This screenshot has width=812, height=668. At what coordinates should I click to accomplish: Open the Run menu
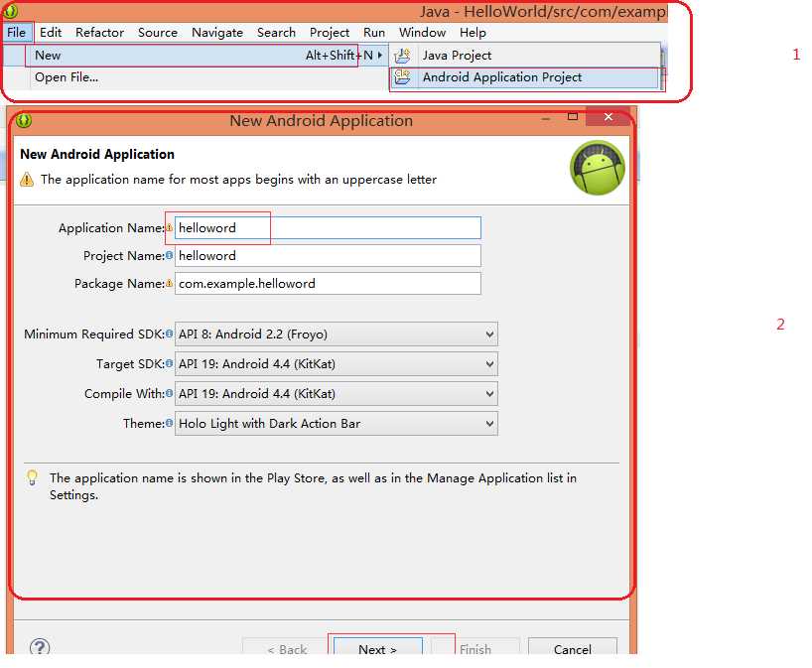[x=374, y=33]
